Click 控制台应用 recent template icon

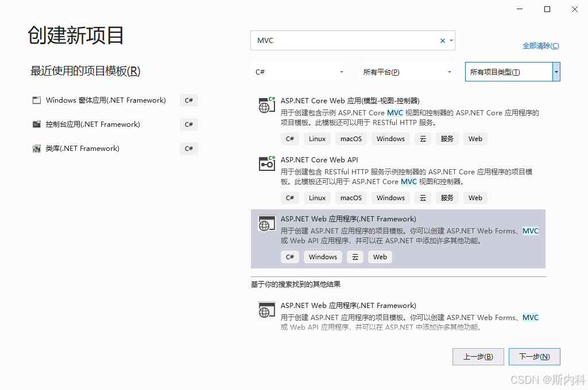(x=37, y=124)
